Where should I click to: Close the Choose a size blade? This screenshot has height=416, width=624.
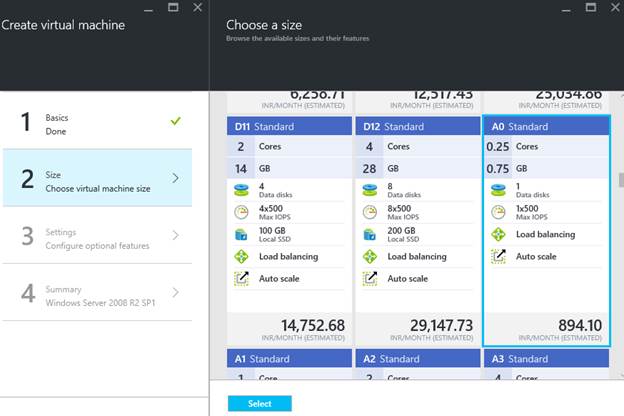click(x=615, y=7)
